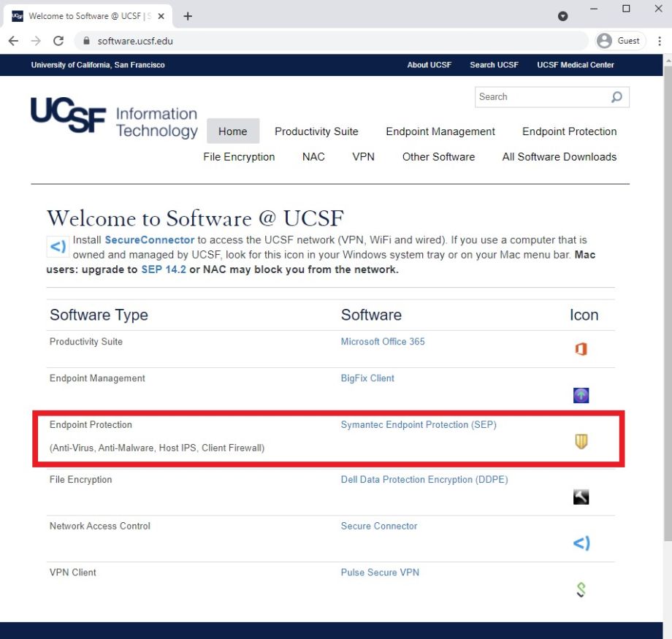Click About UCSF link
The height and width of the screenshot is (639, 672).
coord(429,65)
